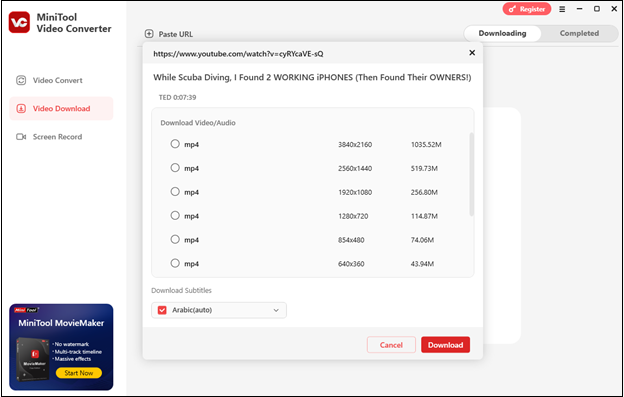Open the Video Download section
624x397 pixels.
pos(61,109)
